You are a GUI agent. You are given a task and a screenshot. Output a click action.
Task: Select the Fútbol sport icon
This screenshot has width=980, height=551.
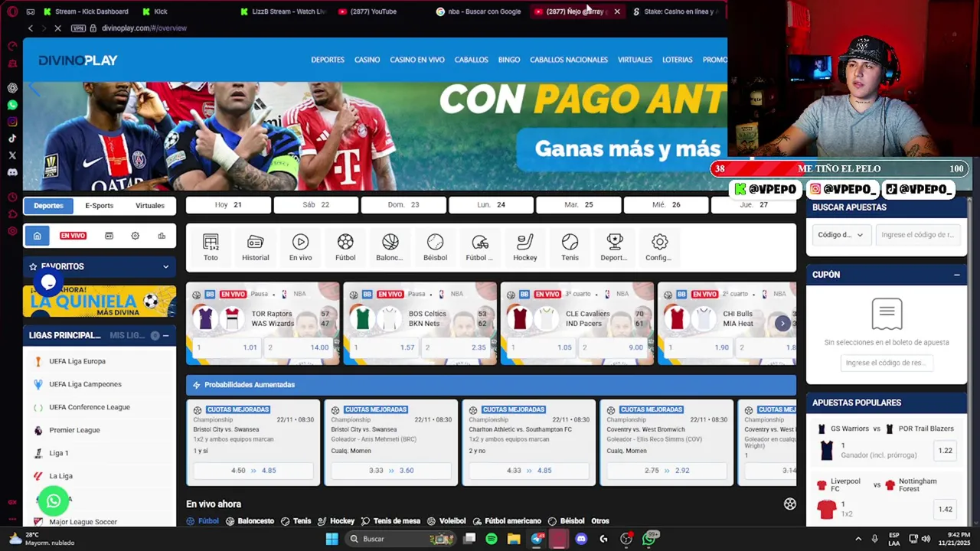[345, 247]
